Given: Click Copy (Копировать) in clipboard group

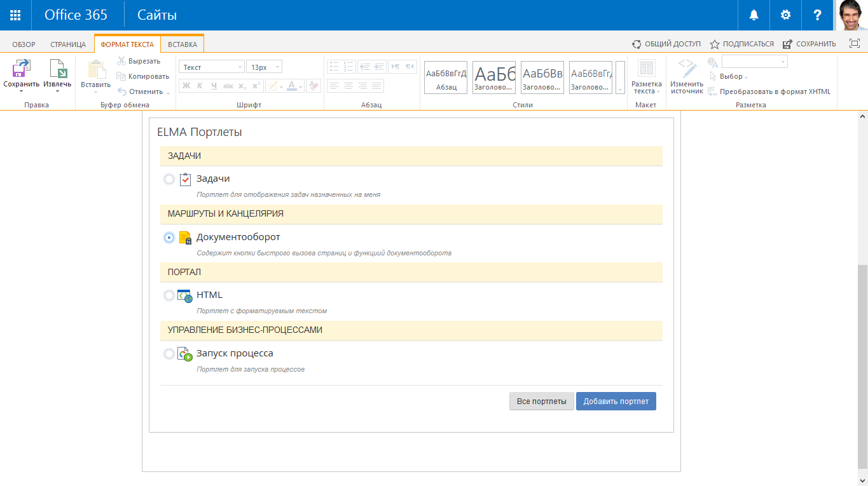Looking at the screenshot, I should [x=143, y=76].
